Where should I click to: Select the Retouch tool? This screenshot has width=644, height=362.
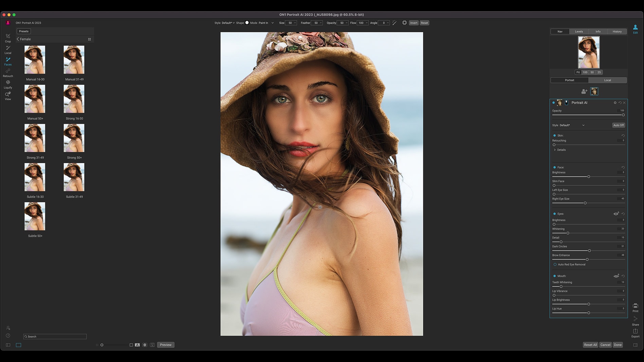(x=8, y=73)
